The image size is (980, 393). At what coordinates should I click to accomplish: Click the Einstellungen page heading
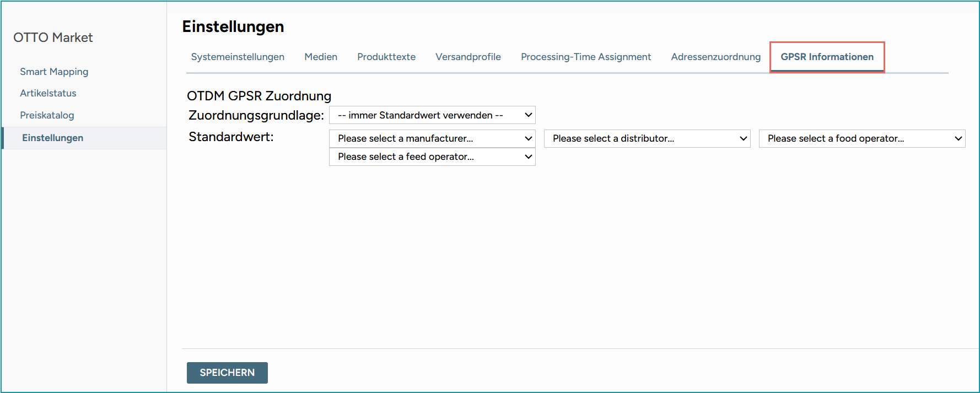(233, 26)
